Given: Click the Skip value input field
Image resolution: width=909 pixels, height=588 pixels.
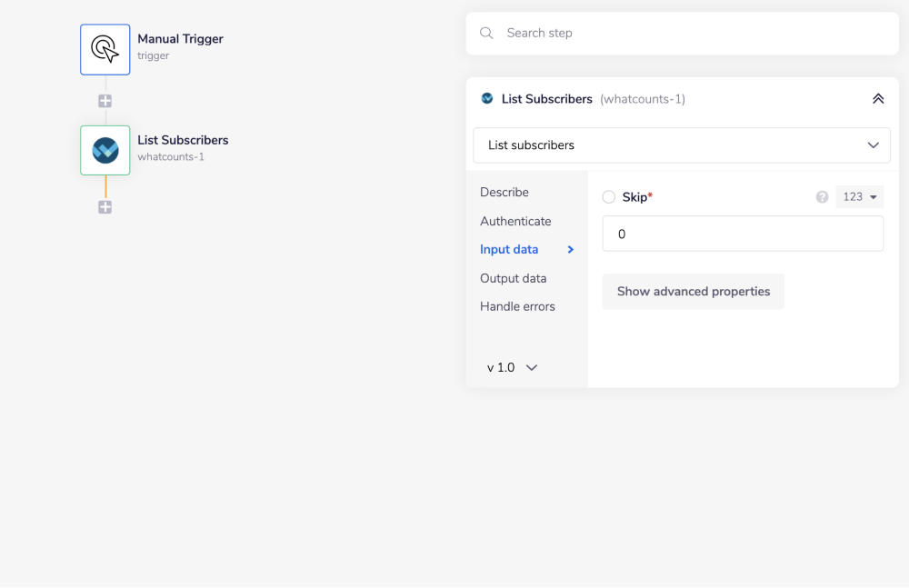Looking at the screenshot, I should click(743, 234).
